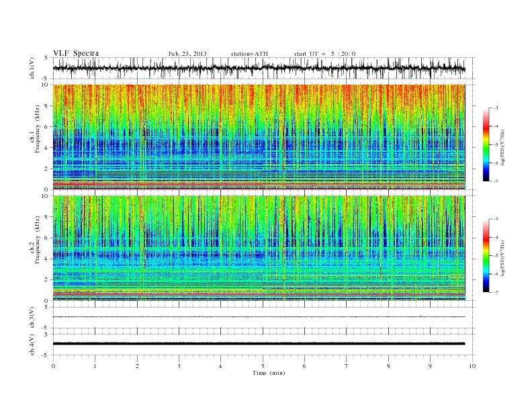Click the "5" tick on the time axis
The height and width of the screenshot is (411, 532).
click(263, 366)
